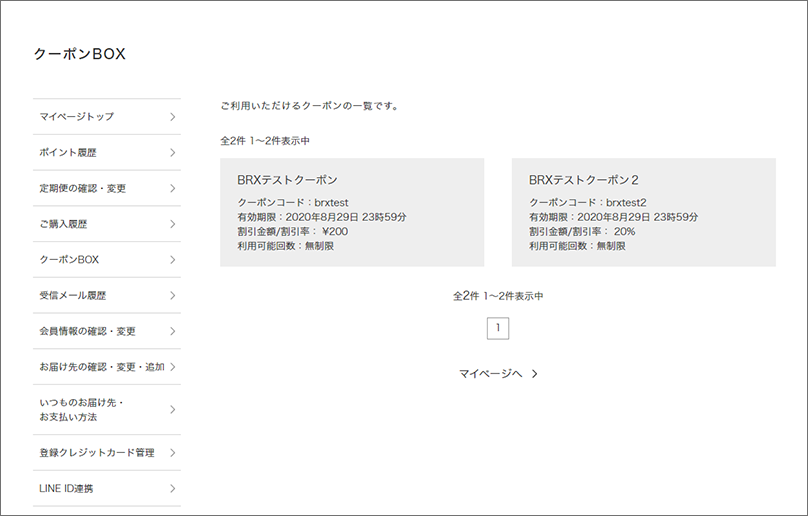Image resolution: width=808 pixels, height=516 pixels.
Task: Click the BRXテストクーポン coupon card
Action: pos(352,212)
